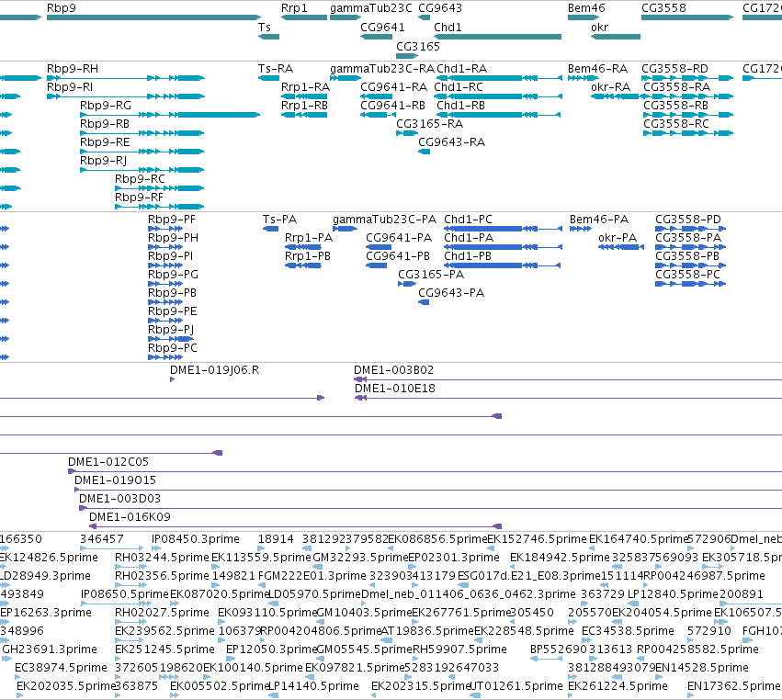Select the DME1-003D03 BAC label
782x700 pixels.
click(x=119, y=498)
